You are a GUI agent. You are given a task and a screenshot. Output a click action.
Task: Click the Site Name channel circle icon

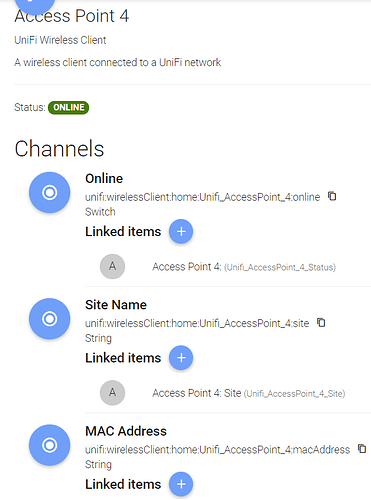click(49, 319)
